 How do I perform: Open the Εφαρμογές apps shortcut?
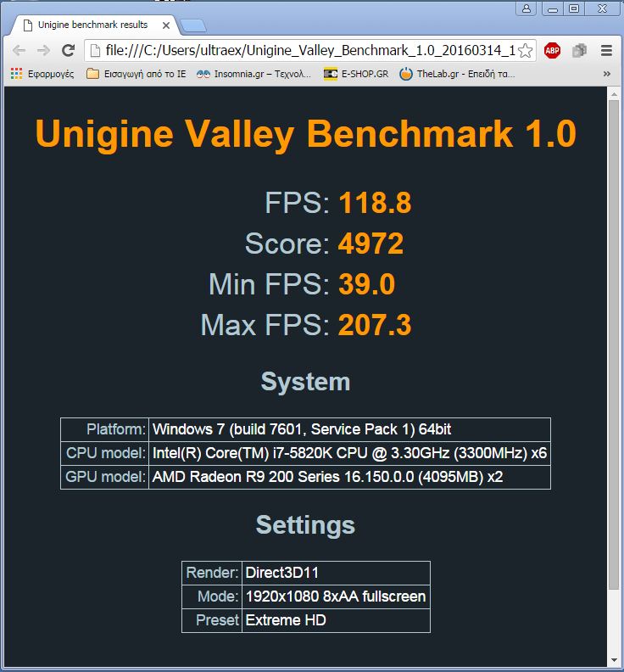click(42, 74)
